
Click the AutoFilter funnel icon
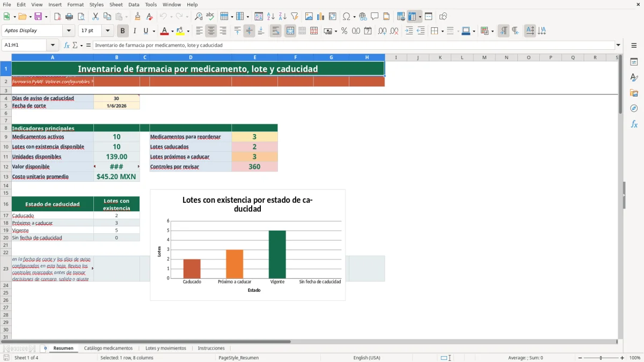(295, 17)
